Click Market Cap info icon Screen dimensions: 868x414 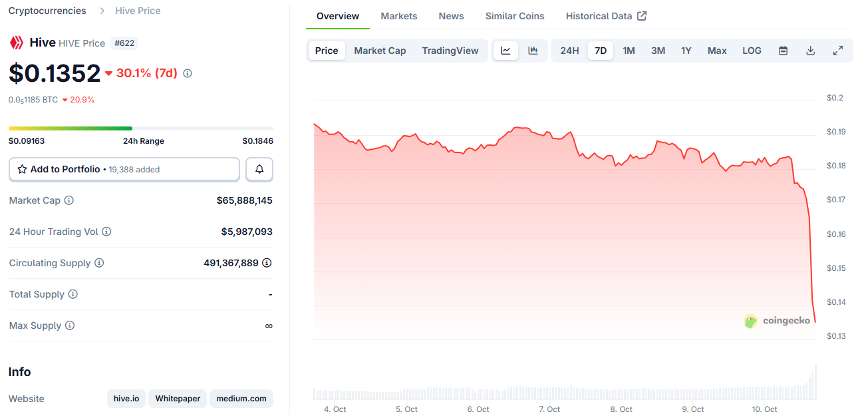[69, 200]
